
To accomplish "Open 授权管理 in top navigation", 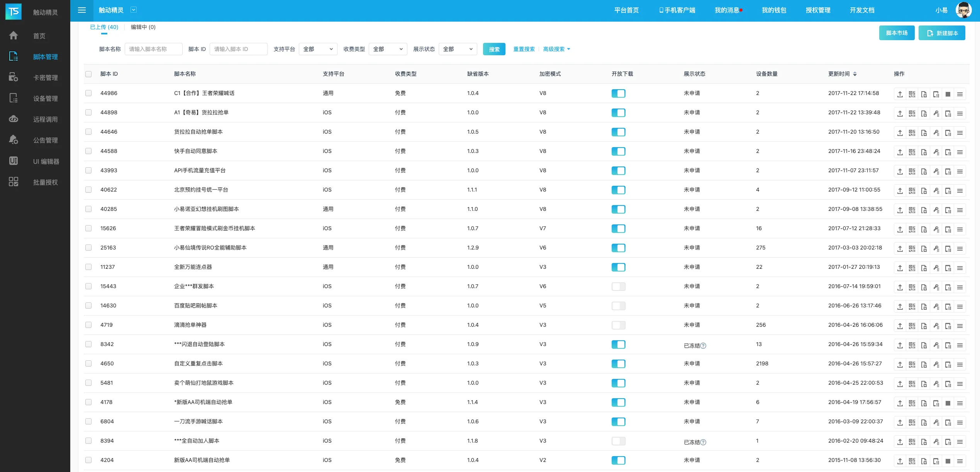I will pos(818,10).
